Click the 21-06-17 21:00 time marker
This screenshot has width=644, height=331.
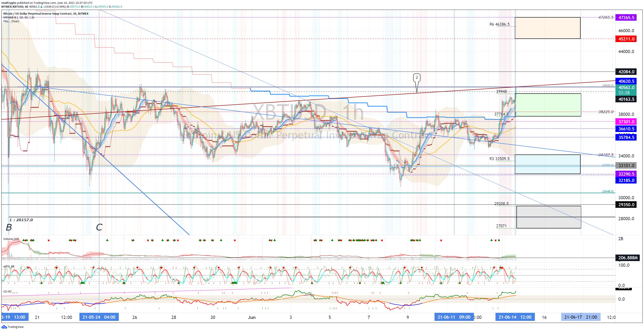click(x=581, y=317)
